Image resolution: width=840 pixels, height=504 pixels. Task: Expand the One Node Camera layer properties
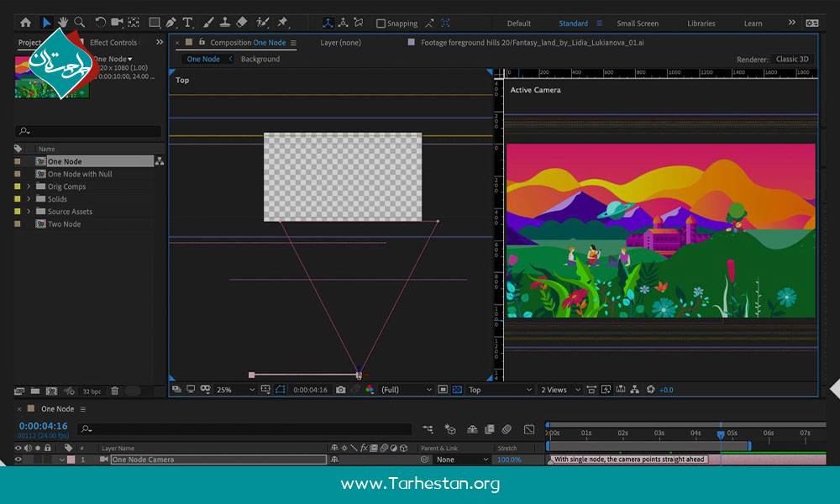(x=61, y=459)
